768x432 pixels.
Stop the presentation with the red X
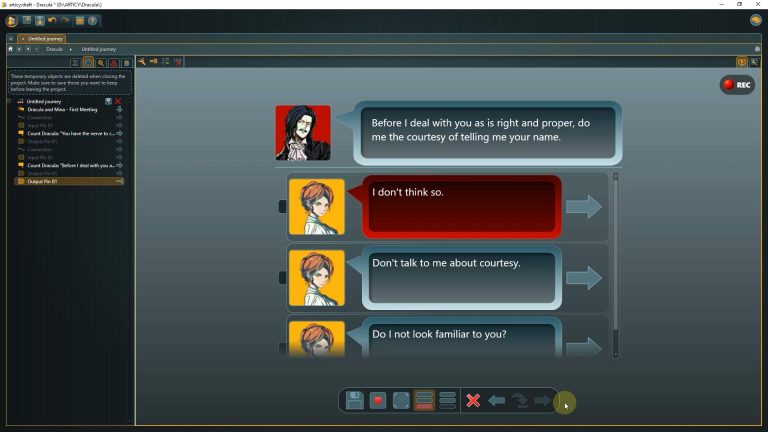point(473,400)
